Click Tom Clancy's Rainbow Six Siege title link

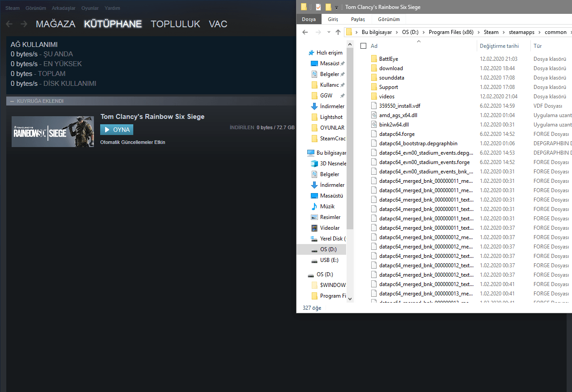[153, 117]
